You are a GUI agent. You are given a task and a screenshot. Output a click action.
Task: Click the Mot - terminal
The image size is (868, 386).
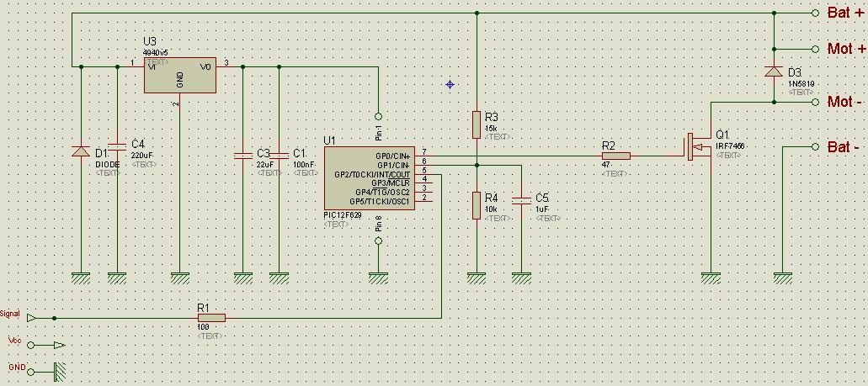pos(815,102)
